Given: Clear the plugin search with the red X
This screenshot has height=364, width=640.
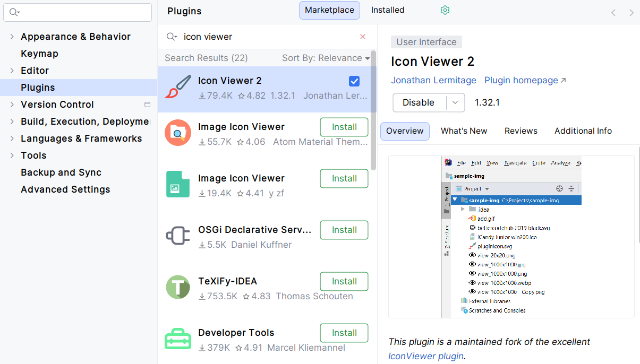Looking at the screenshot, I should pos(363,37).
